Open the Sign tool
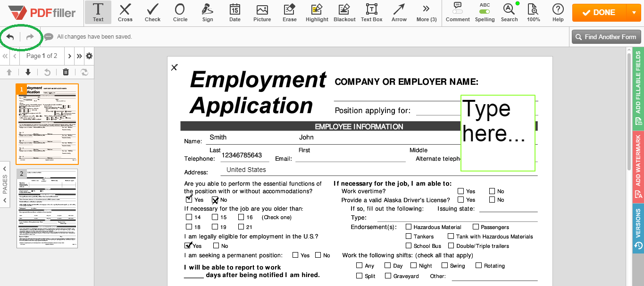Screen dimensions: 644x286 coord(207,13)
